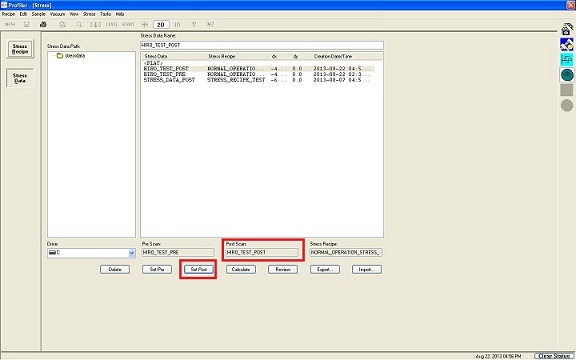Select the <FLAT> row in list
The height and width of the screenshot is (360, 576).
coord(259,64)
